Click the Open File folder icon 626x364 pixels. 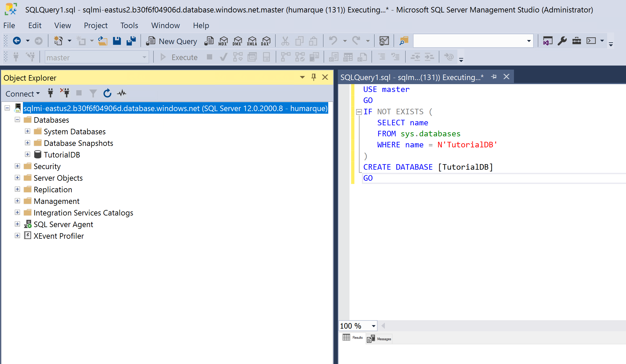click(102, 41)
